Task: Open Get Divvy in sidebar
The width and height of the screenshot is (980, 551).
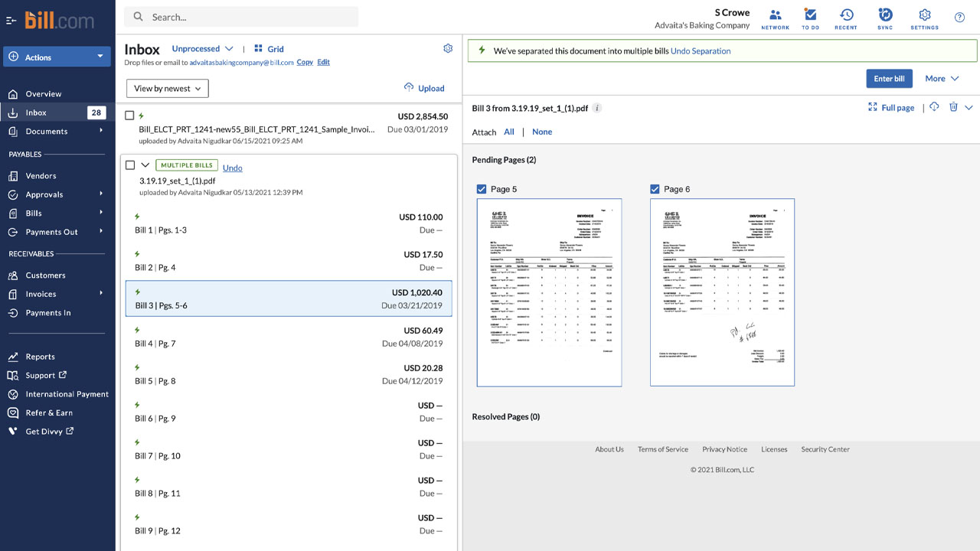Action: click(49, 431)
